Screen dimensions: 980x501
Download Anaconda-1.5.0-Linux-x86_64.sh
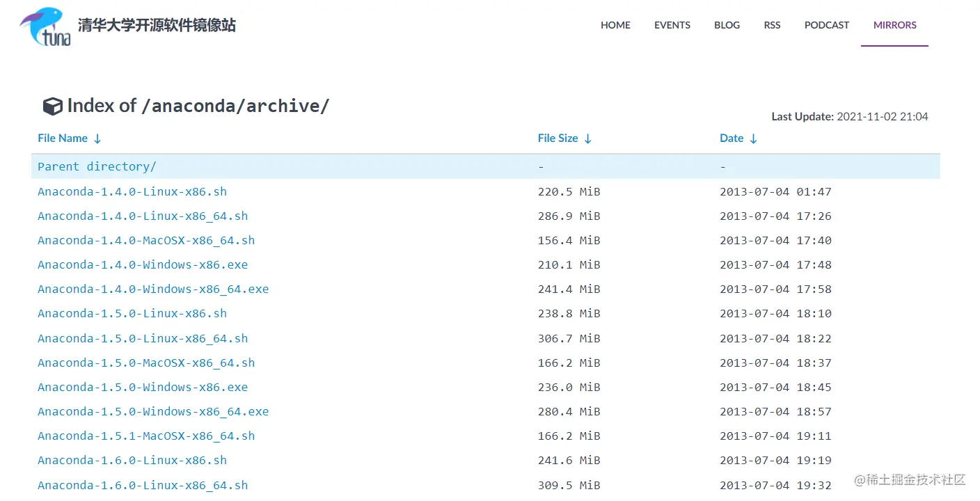143,338
